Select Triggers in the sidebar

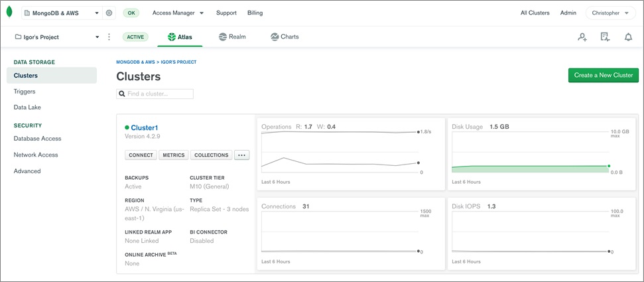coord(25,92)
